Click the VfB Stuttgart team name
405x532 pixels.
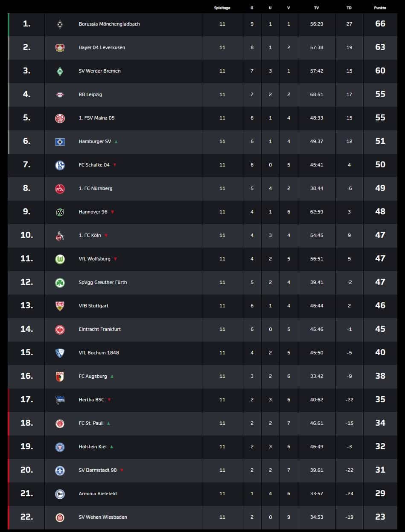pyautogui.click(x=94, y=306)
